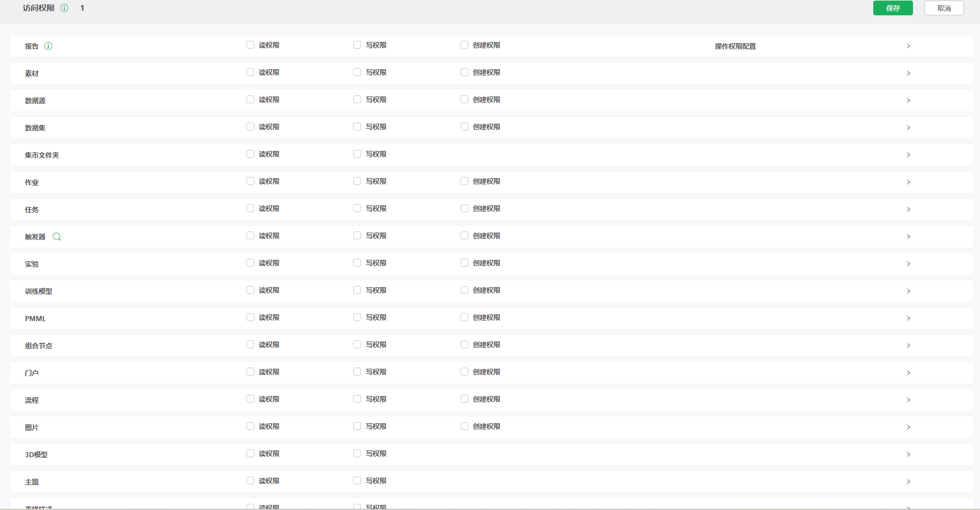Expand the 素材 row chevron
980x510 pixels.
click(x=908, y=73)
